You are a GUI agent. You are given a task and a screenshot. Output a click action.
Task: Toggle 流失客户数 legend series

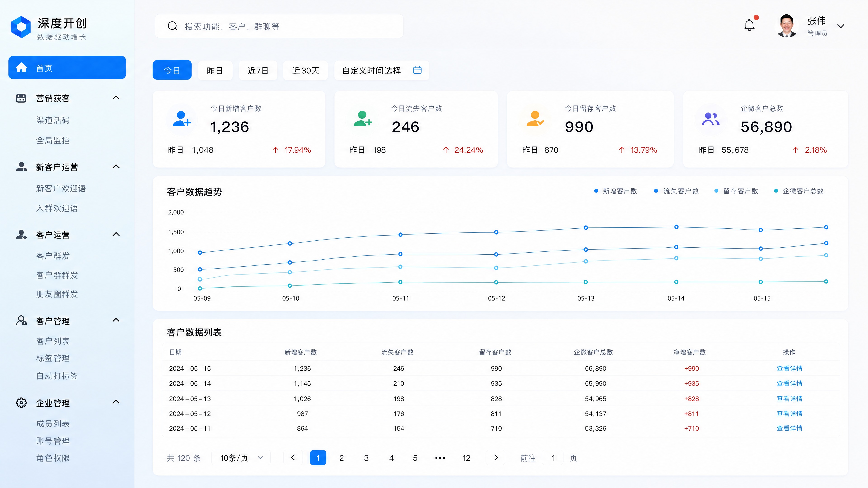point(676,191)
